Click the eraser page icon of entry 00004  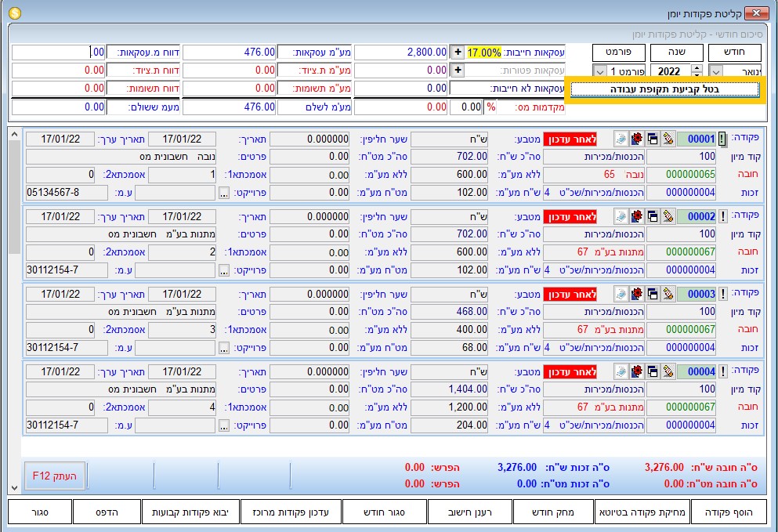[621, 371]
